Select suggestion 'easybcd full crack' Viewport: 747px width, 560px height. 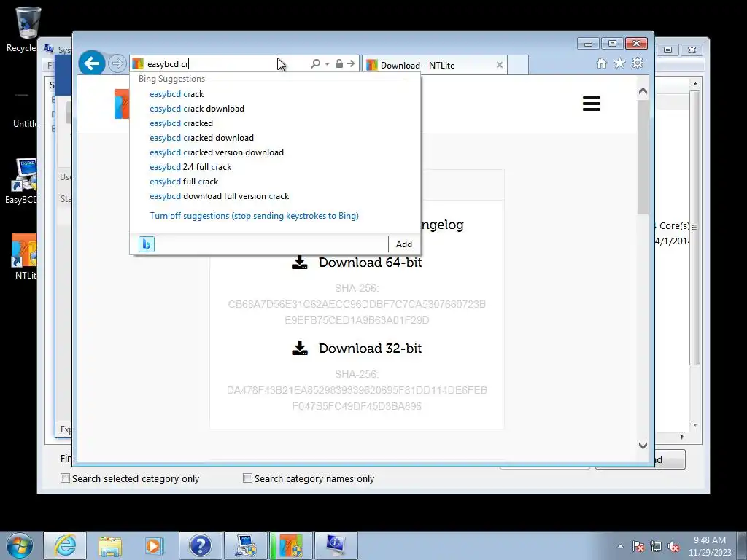click(x=183, y=182)
